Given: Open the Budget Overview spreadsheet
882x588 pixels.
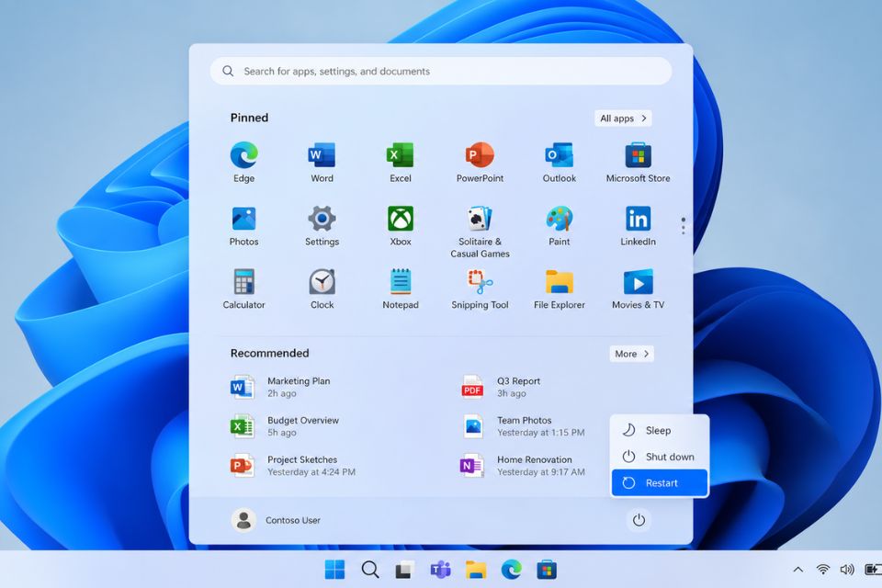Looking at the screenshot, I should 285,426.
